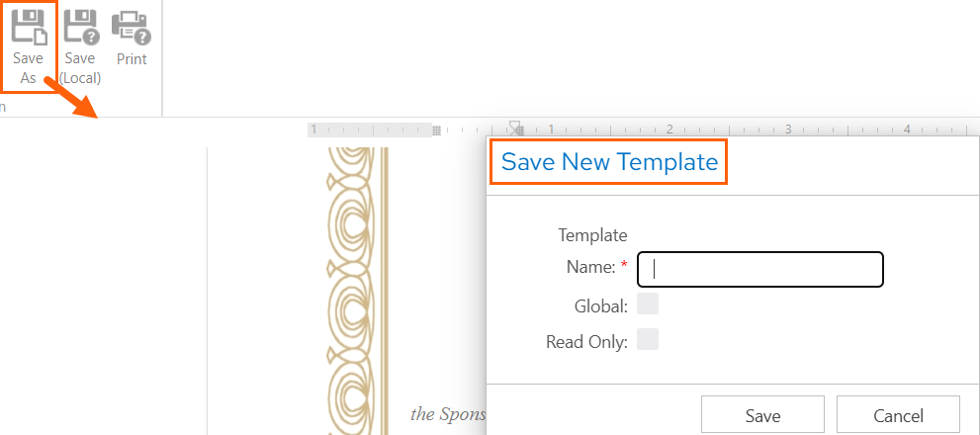The image size is (980, 435).
Task: Click Save in the template dialog
Action: 762,415
